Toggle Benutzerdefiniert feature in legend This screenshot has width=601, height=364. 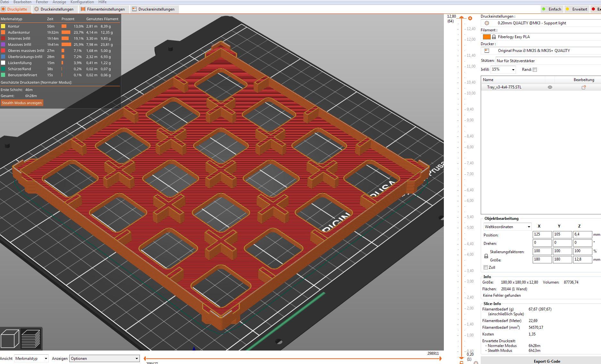pos(22,75)
